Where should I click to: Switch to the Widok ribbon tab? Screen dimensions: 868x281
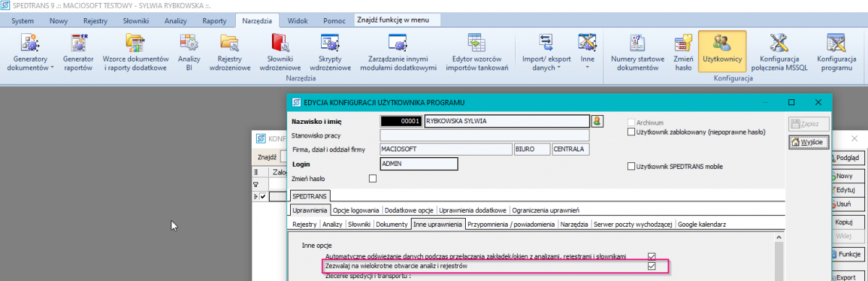click(297, 21)
